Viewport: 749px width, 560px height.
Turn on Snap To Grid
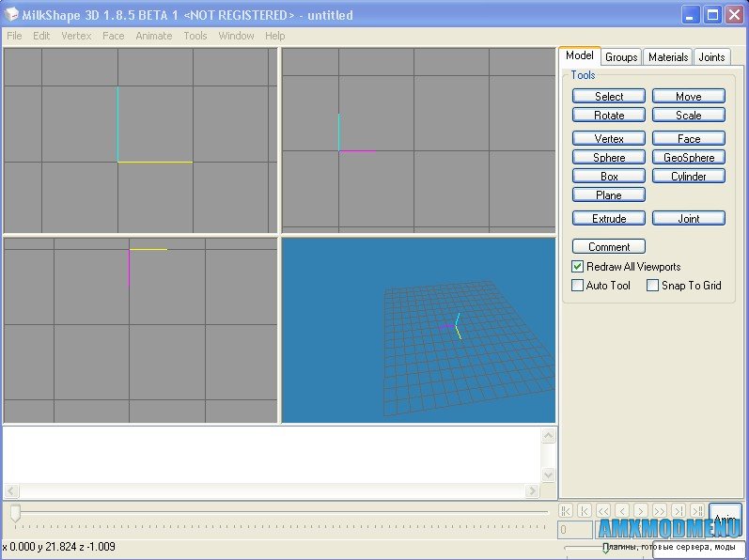[653, 286]
